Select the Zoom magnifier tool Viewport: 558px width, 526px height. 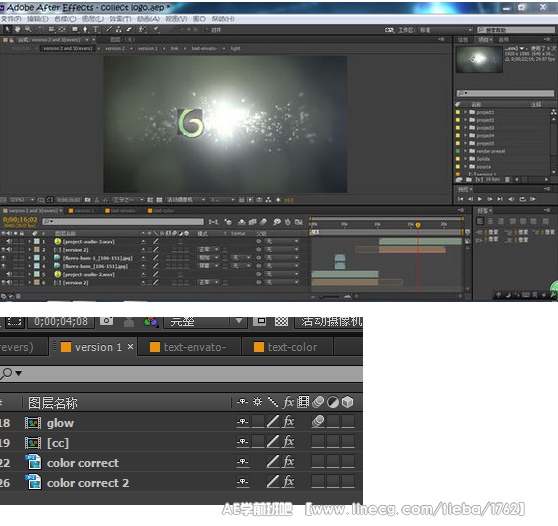[x=28, y=29]
